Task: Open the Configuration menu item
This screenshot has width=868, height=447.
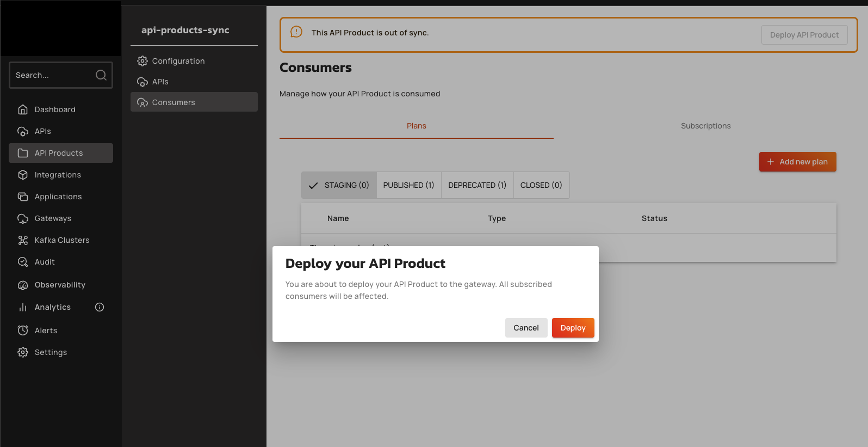Action: [x=178, y=61]
